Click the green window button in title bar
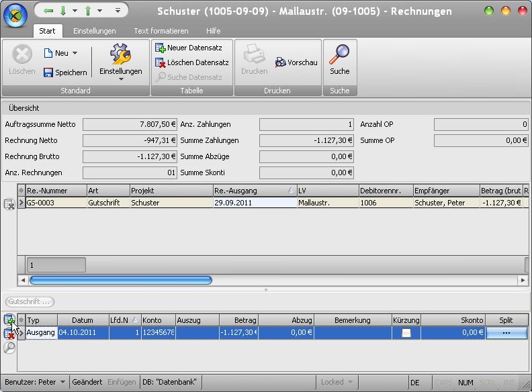The width and height of the screenshot is (532, 392). click(x=489, y=11)
